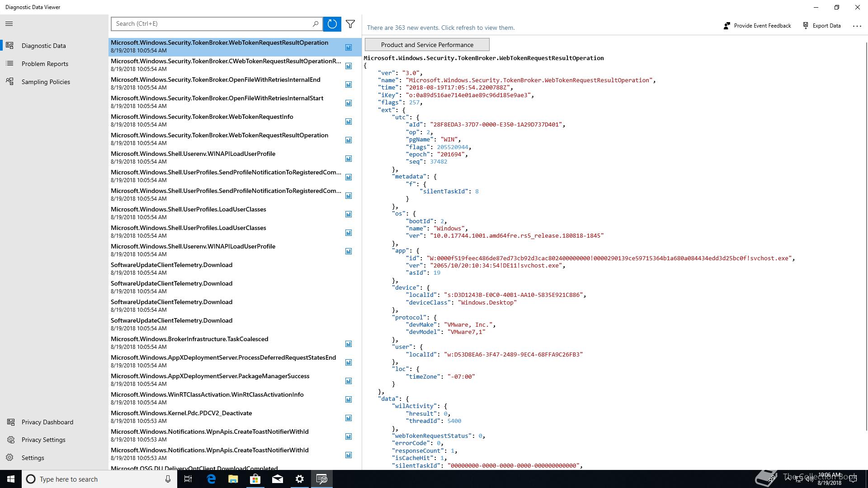This screenshot has height=488, width=868.
Task: Click the Provide Event Feedback icon
Action: [726, 26]
